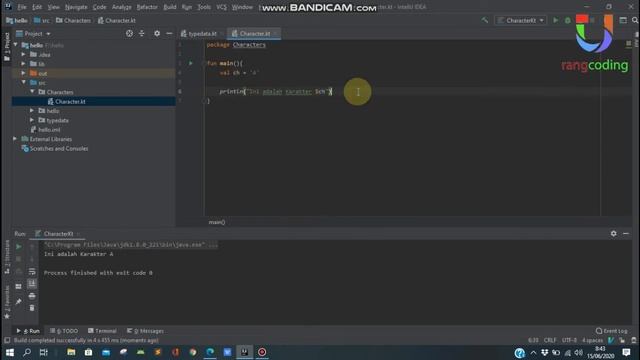
Task: Hide the Run panel with minus icon
Action: pos(626,233)
